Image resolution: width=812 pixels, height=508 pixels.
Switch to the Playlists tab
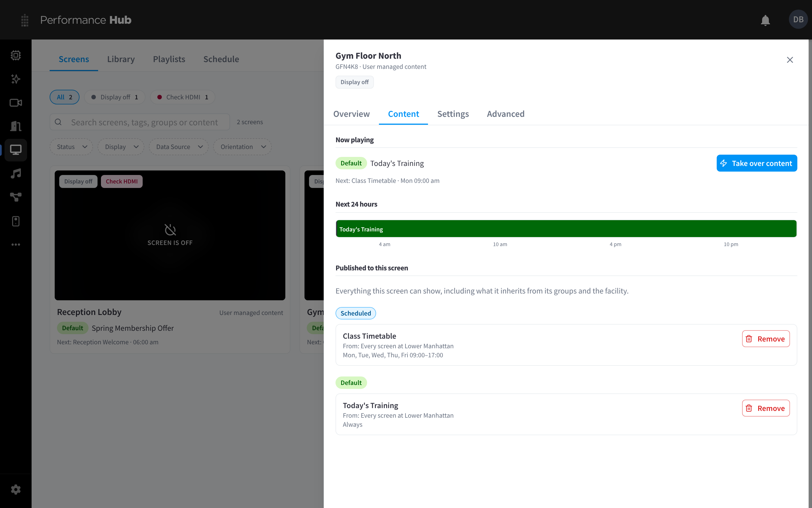point(169,59)
